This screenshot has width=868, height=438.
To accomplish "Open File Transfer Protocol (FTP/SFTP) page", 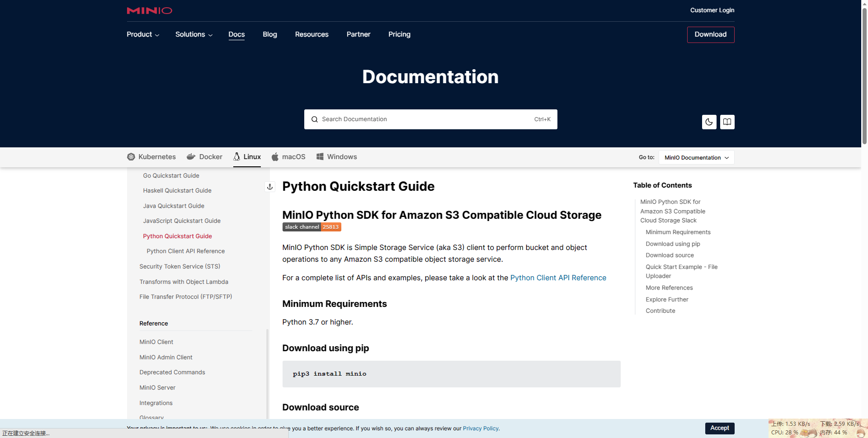I will (x=186, y=297).
